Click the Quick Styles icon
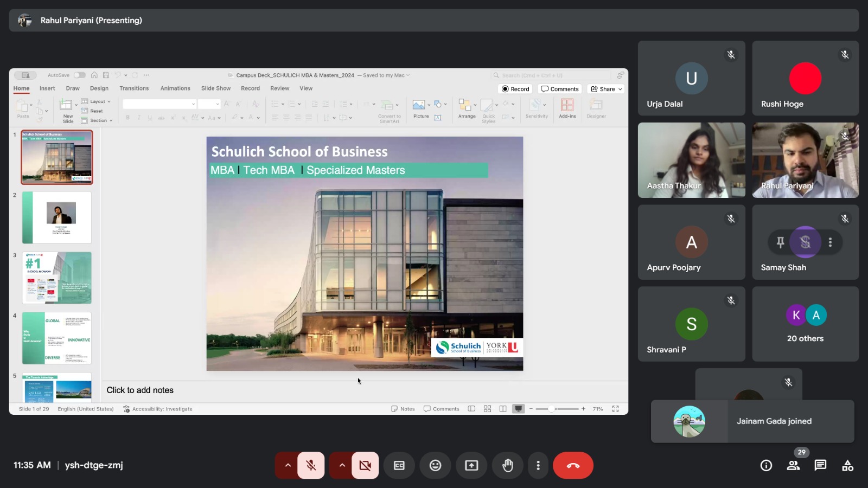 (489, 111)
